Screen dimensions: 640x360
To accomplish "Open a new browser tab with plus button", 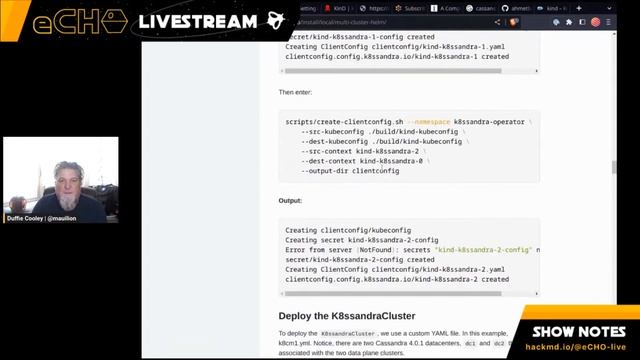I will click(x=579, y=8).
